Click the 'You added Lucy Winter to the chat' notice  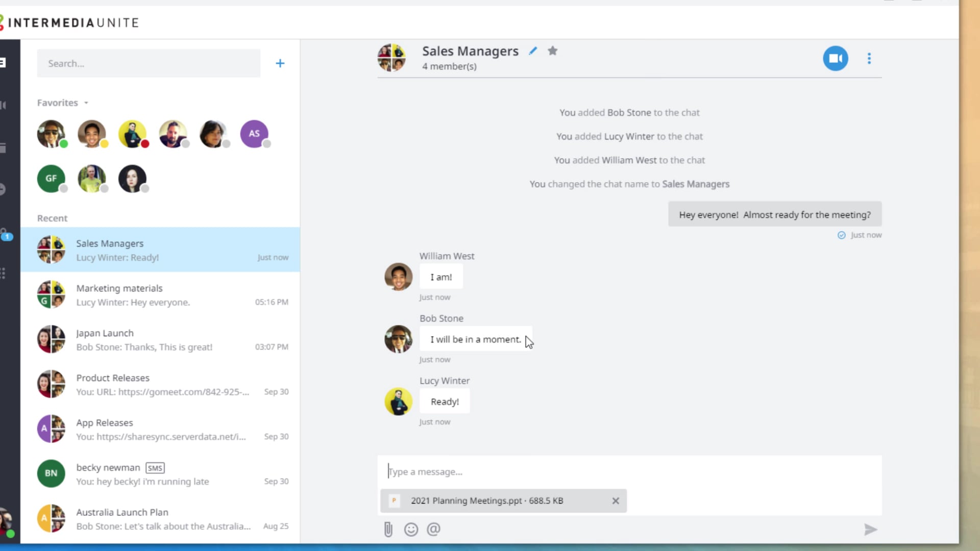[x=629, y=137]
